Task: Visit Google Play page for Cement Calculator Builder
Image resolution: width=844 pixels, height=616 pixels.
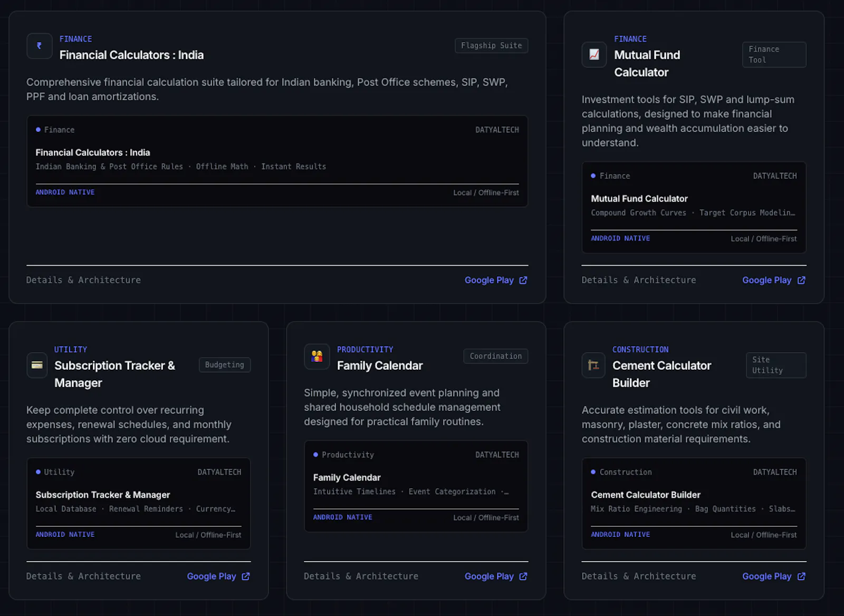Action: 774,576
